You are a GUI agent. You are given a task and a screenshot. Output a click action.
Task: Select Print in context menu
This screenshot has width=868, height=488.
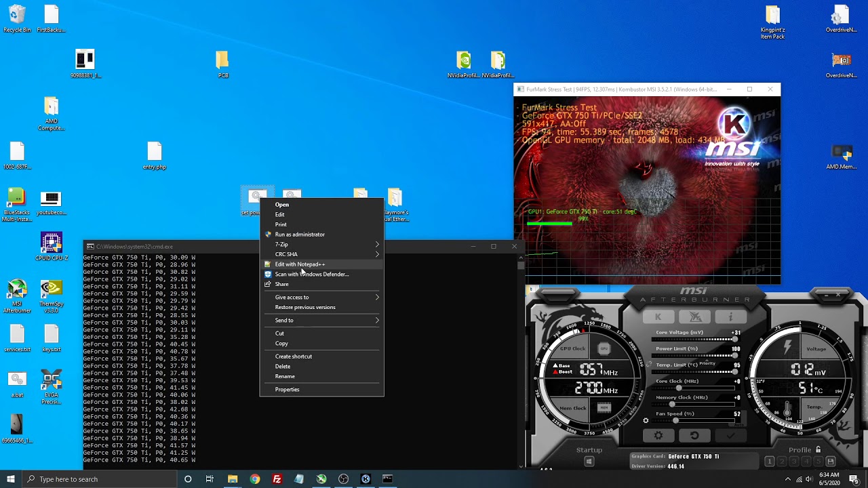click(x=322, y=224)
